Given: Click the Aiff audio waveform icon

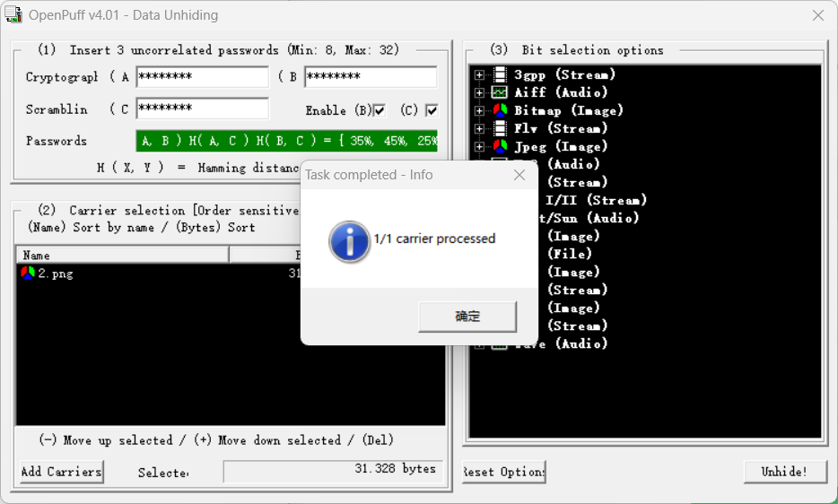Looking at the screenshot, I should tap(500, 92).
